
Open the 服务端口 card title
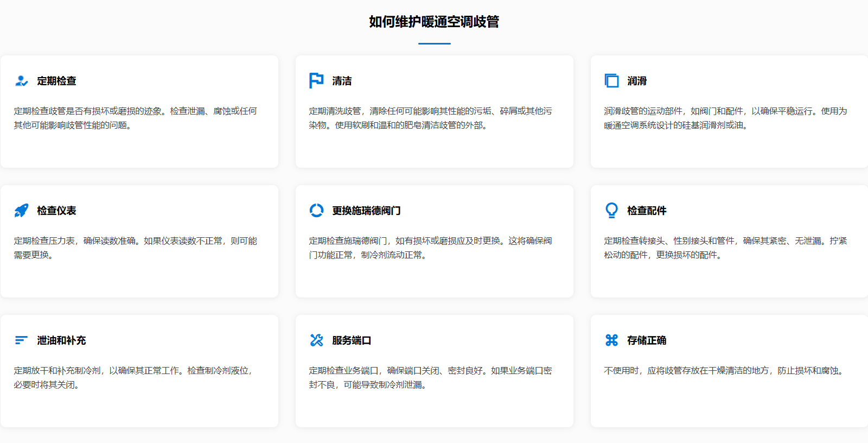[352, 340]
